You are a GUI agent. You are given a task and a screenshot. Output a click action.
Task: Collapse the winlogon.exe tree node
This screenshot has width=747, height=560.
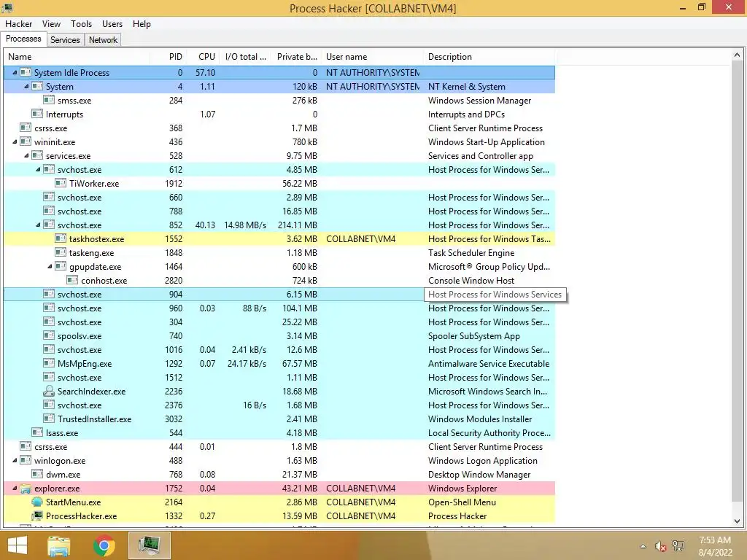15,460
